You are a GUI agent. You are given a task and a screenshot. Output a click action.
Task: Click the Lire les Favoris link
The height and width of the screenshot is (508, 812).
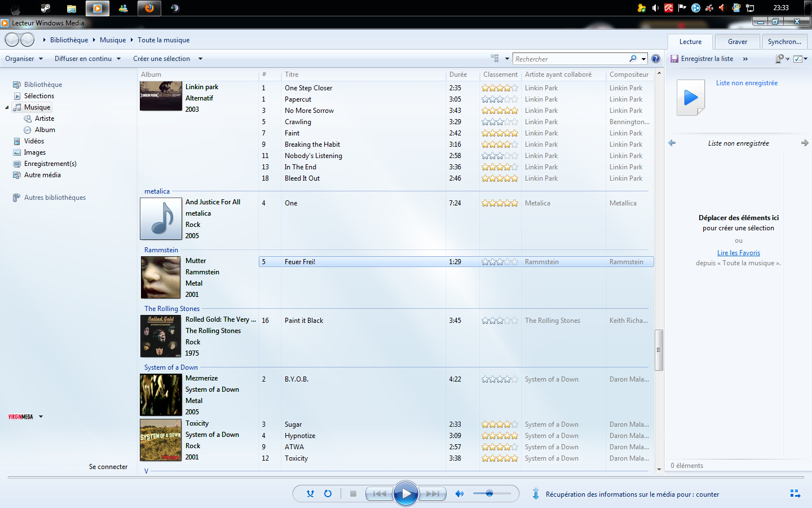[738, 253]
